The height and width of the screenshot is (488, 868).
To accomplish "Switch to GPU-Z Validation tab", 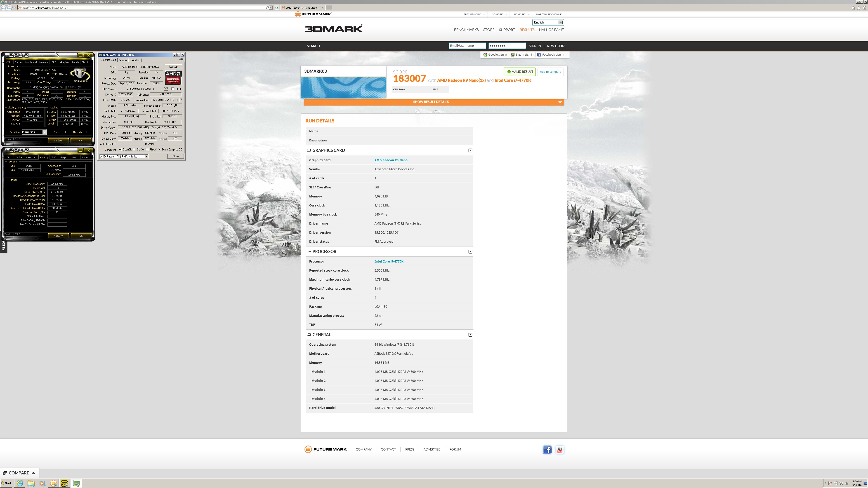I will [135, 60].
